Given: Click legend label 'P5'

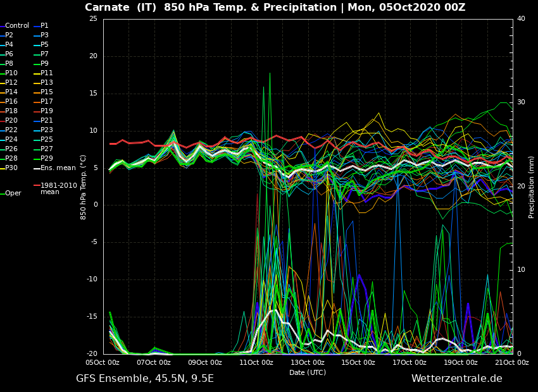Looking at the screenshot, I should pos(44,44).
